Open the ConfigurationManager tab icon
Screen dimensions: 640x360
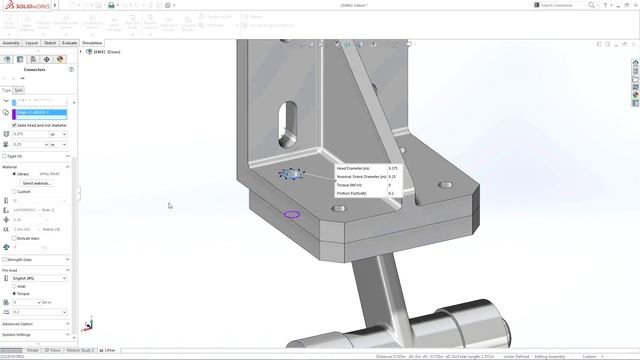point(33,60)
